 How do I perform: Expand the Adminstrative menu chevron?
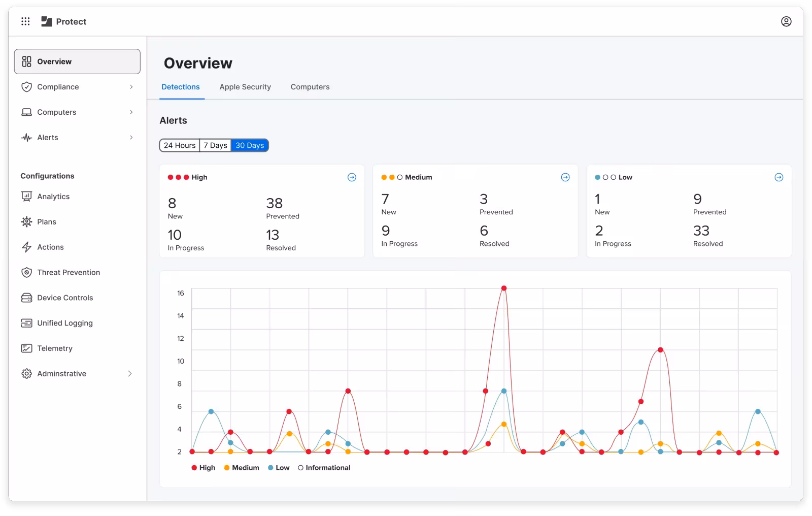point(130,374)
